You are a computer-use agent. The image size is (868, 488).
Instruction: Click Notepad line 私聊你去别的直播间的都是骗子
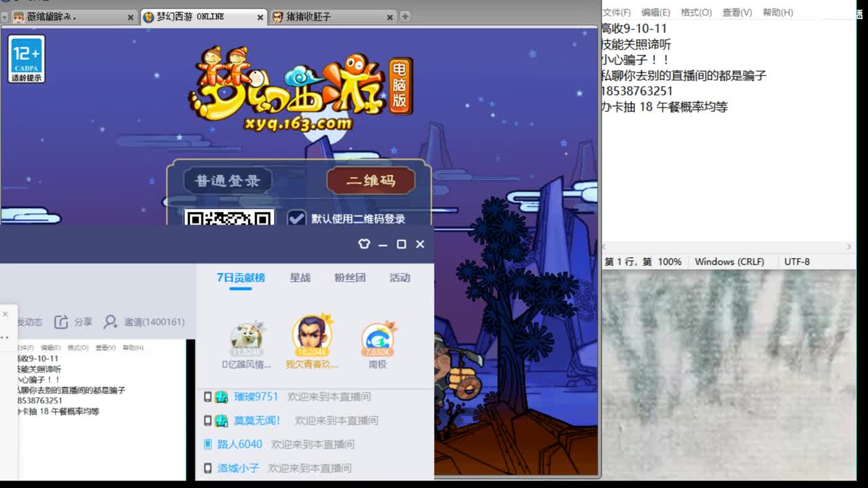684,75
